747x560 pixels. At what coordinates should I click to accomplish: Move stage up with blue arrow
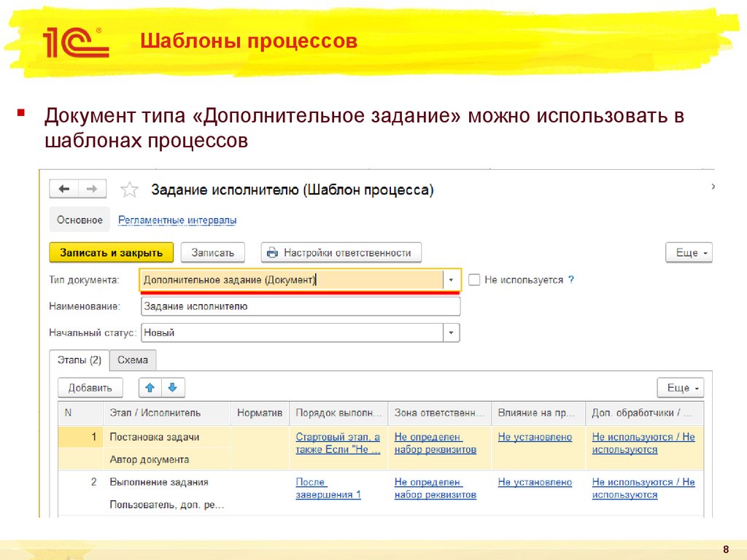(150, 387)
